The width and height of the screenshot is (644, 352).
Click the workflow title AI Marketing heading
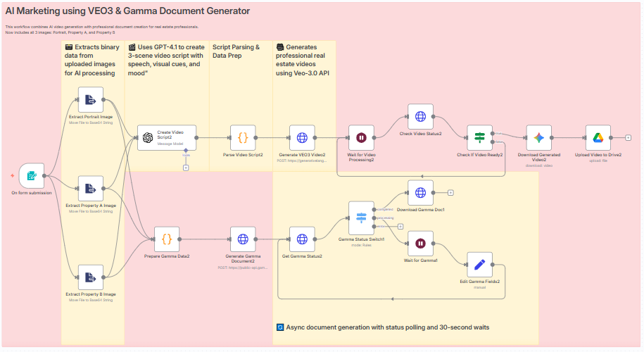click(x=127, y=11)
